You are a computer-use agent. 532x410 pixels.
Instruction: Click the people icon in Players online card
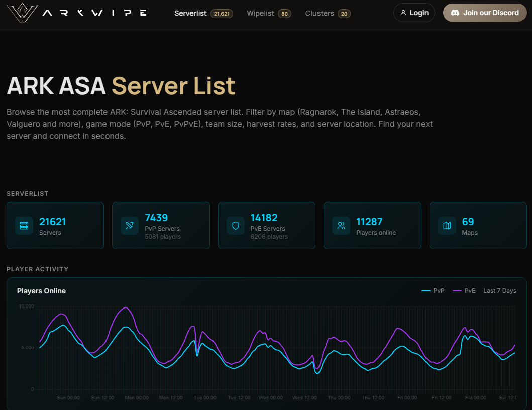[341, 226]
